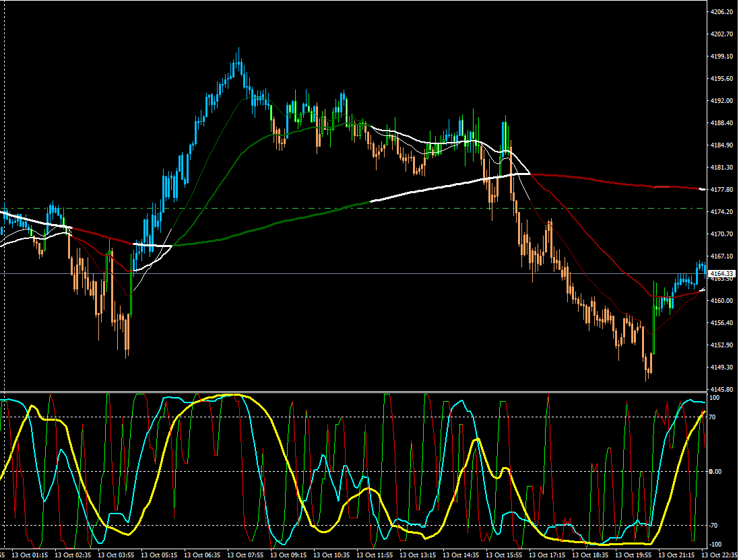Select the 13 Oct 17:15 time label
This screenshot has height=560, width=739.
click(547, 555)
